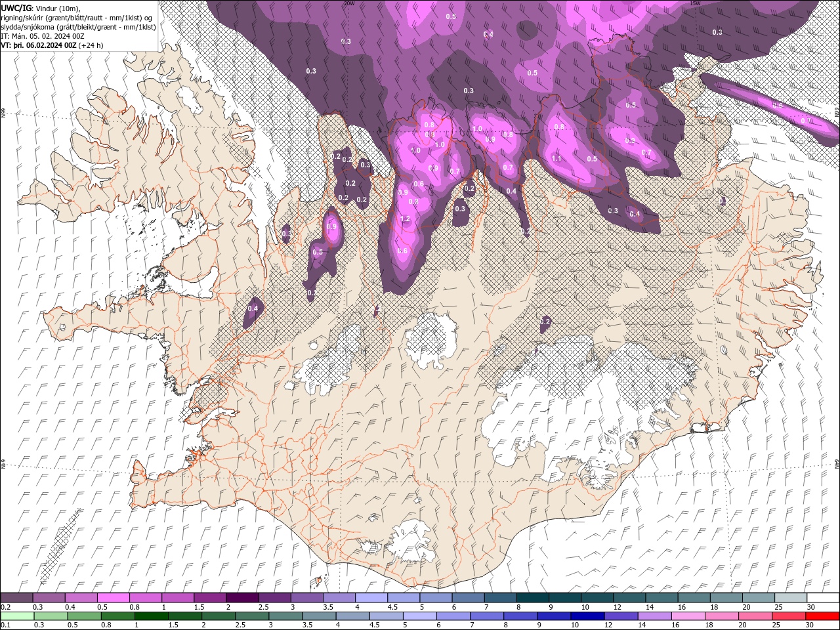Pick the 18–20 swatch in the upper legend
Image resolution: width=840 pixels, height=630 pixels.
[726, 598]
